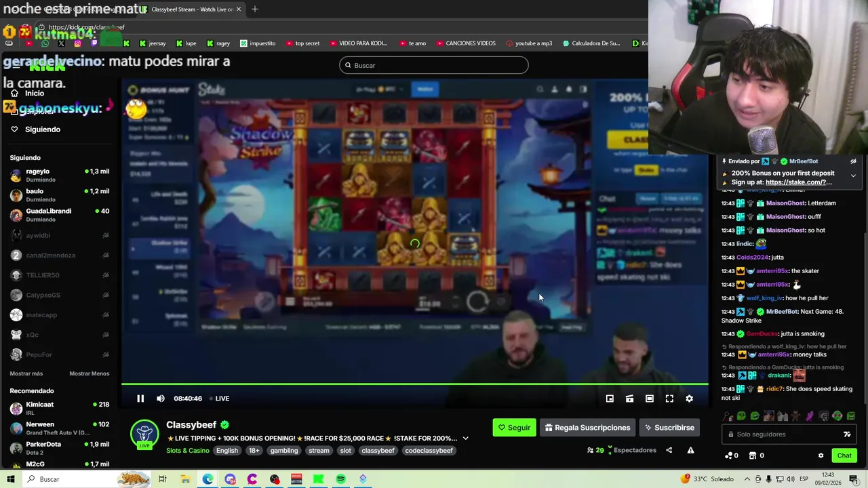Viewport: 868px width, 488px height.
Task: Open 'impuestito' bookmark
Action: pyautogui.click(x=258, y=43)
